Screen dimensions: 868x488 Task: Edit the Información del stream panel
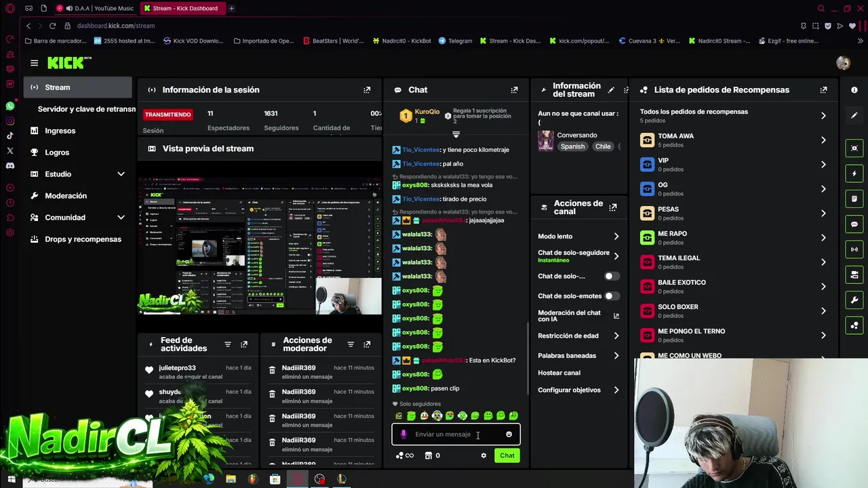tap(611, 89)
